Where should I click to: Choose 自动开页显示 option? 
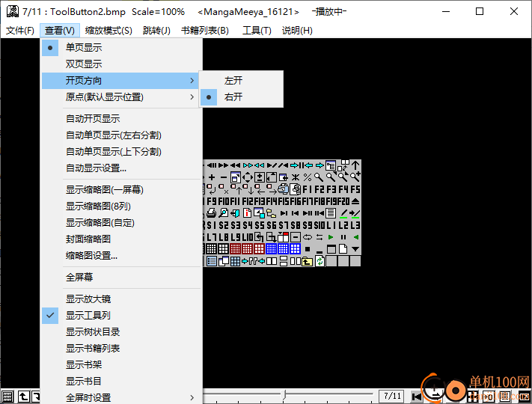(x=122, y=119)
